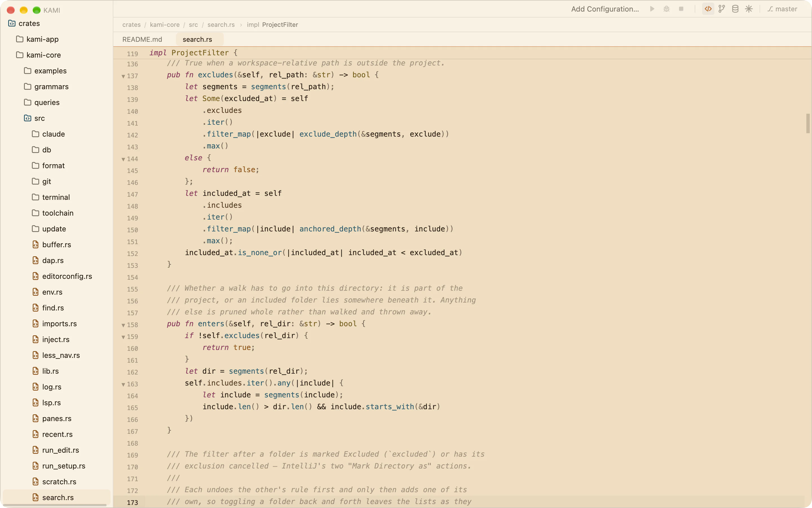The width and height of the screenshot is (812, 508).
Task: Click search.rs in the breadcrumb
Action: click(x=221, y=25)
